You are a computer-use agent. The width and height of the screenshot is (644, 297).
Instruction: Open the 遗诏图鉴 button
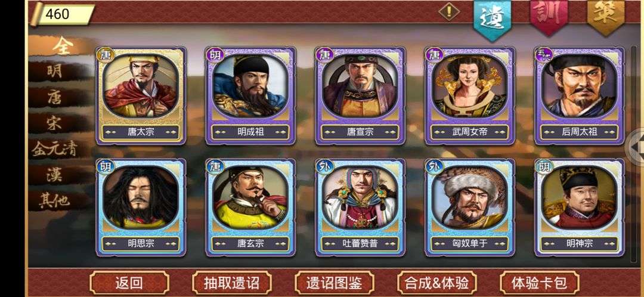click(334, 283)
